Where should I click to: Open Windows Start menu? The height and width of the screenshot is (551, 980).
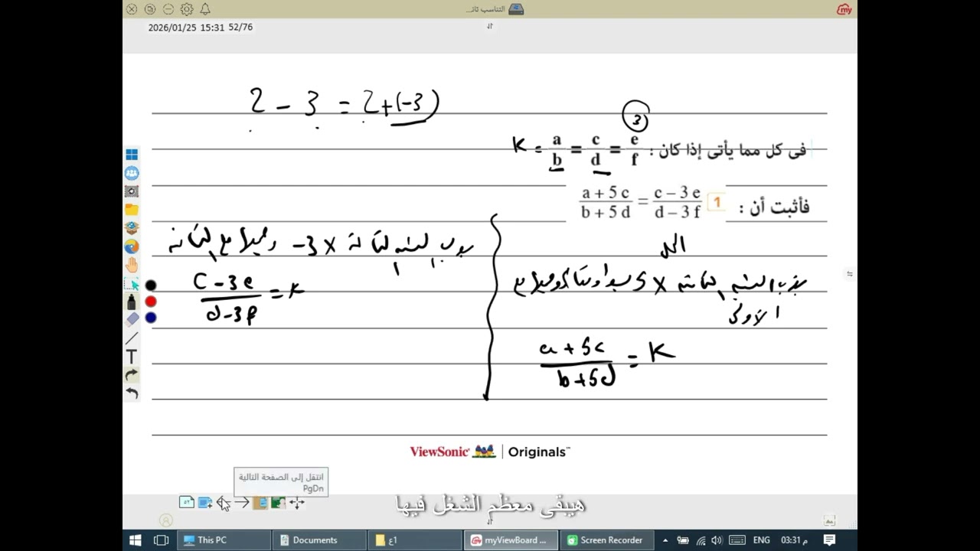(136, 540)
